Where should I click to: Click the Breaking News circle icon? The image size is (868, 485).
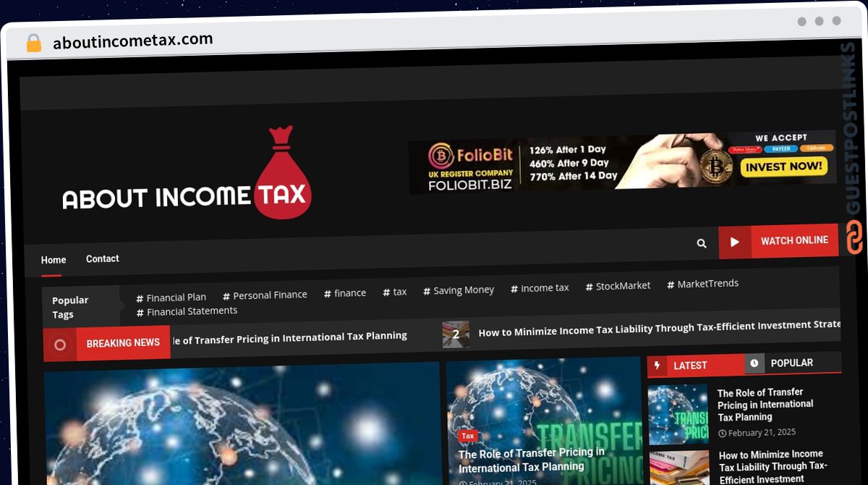tap(60, 345)
